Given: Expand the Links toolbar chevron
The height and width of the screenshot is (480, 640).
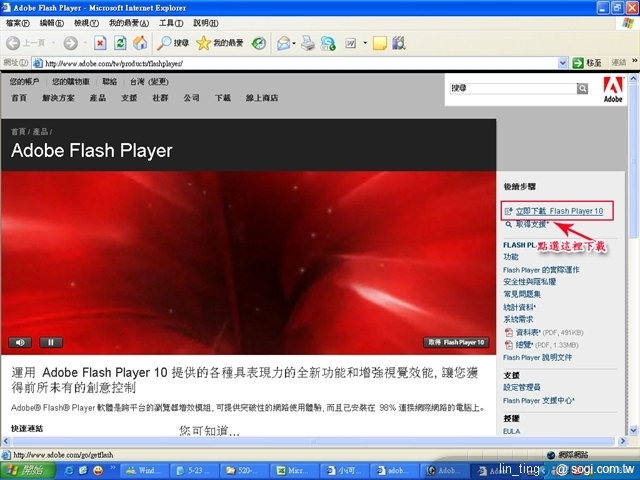Looking at the screenshot, I should [635, 61].
